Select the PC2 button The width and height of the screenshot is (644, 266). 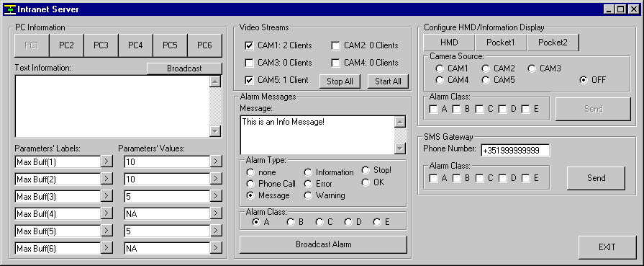pyautogui.click(x=66, y=45)
